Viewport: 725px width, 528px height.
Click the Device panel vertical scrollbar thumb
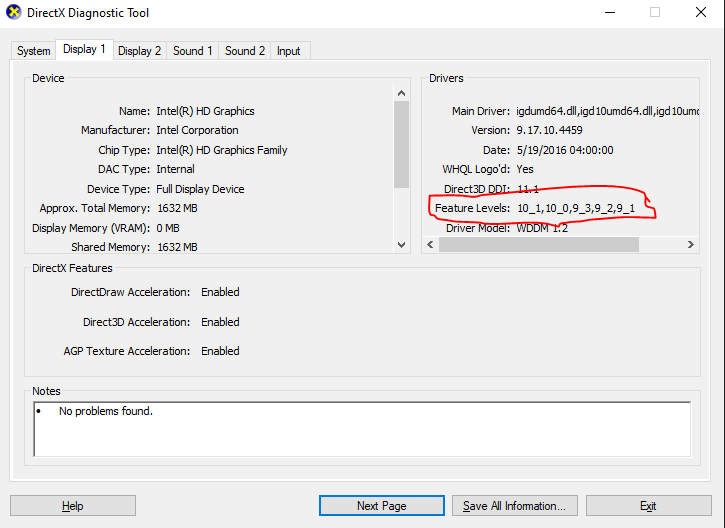point(401,145)
